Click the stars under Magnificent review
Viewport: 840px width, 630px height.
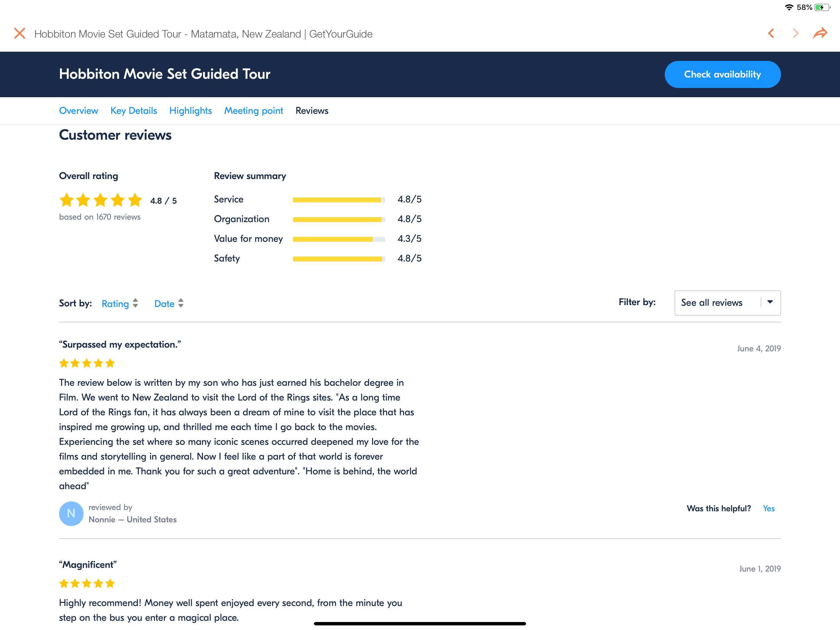pos(87,583)
